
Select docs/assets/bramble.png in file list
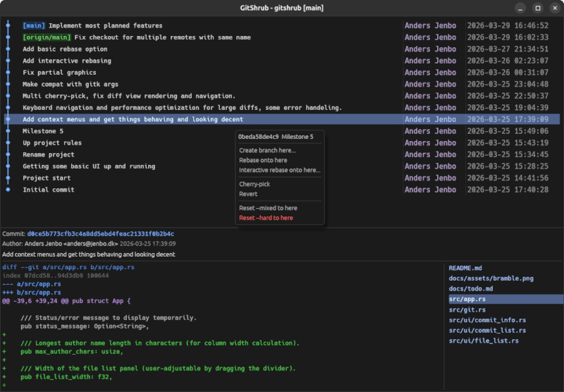click(491, 278)
